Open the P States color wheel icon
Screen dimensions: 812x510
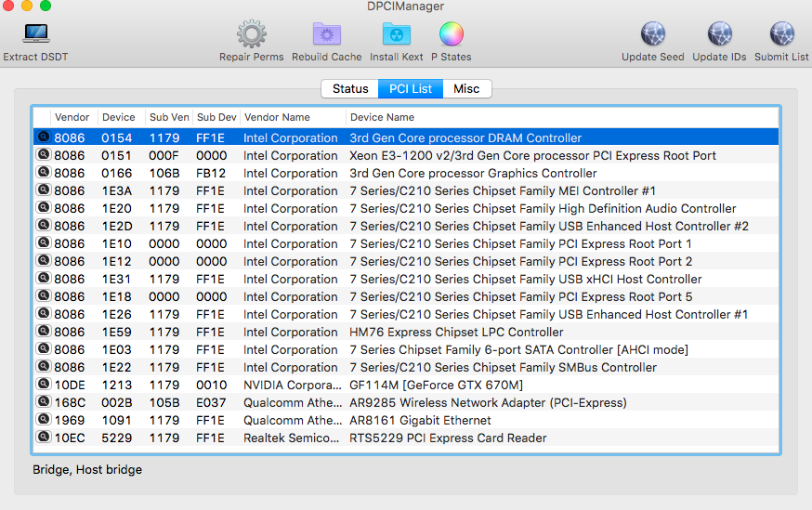pyautogui.click(x=452, y=35)
